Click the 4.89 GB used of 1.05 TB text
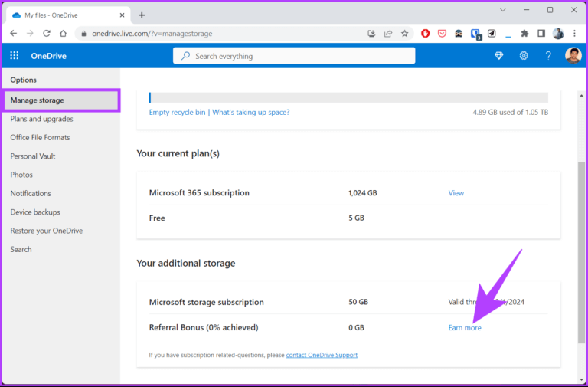 tap(511, 112)
